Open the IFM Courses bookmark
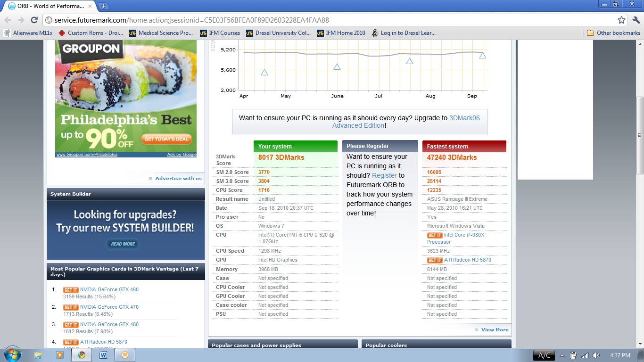Screen dimensions: 644x362 click(x=220, y=33)
